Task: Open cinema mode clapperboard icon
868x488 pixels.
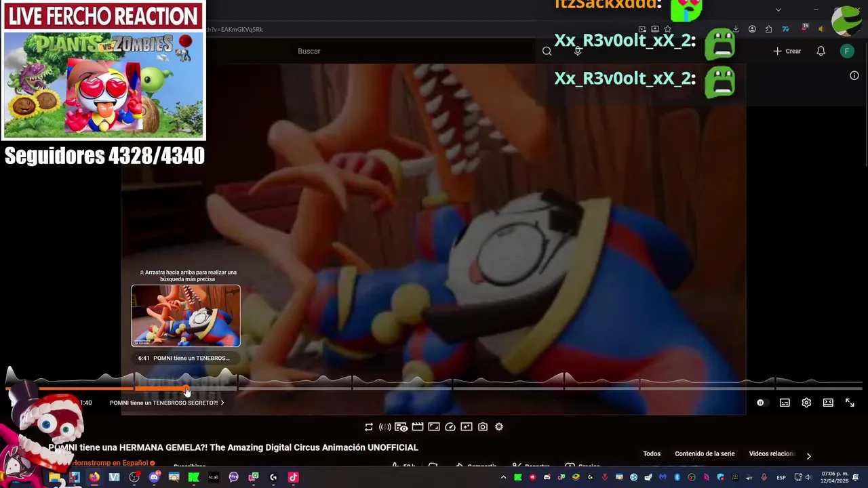Action: [x=418, y=427]
